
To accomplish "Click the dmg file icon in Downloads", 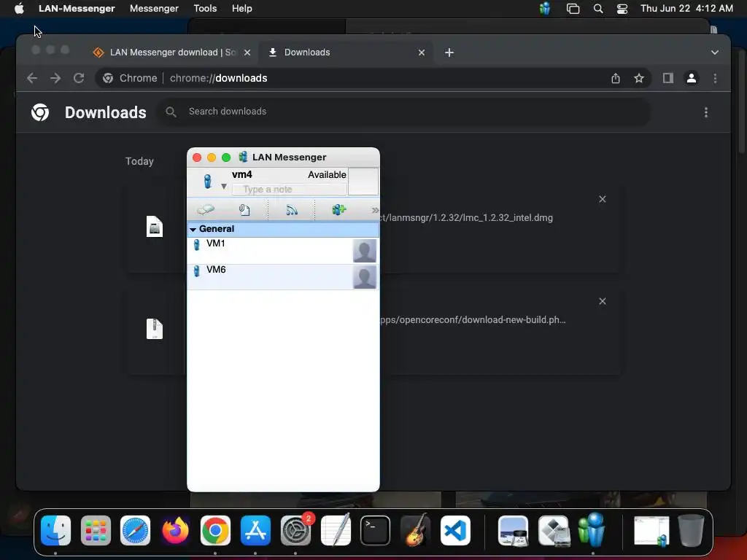I will (x=155, y=227).
